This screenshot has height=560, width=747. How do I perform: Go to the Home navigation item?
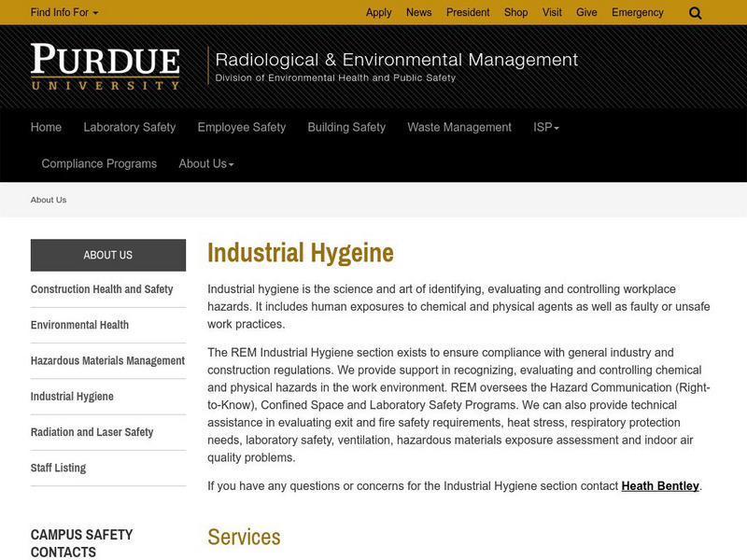pyautogui.click(x=46, y=127)
